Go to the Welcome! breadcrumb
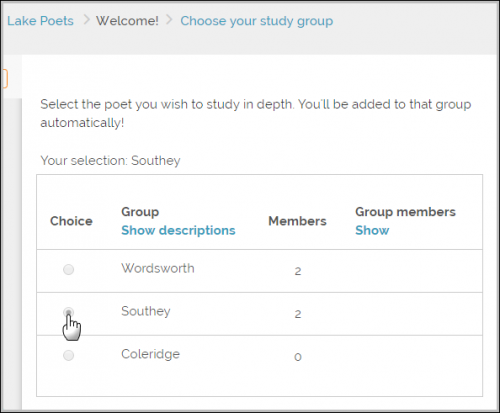Screen dimensions: 500x413 coord(127,21)
